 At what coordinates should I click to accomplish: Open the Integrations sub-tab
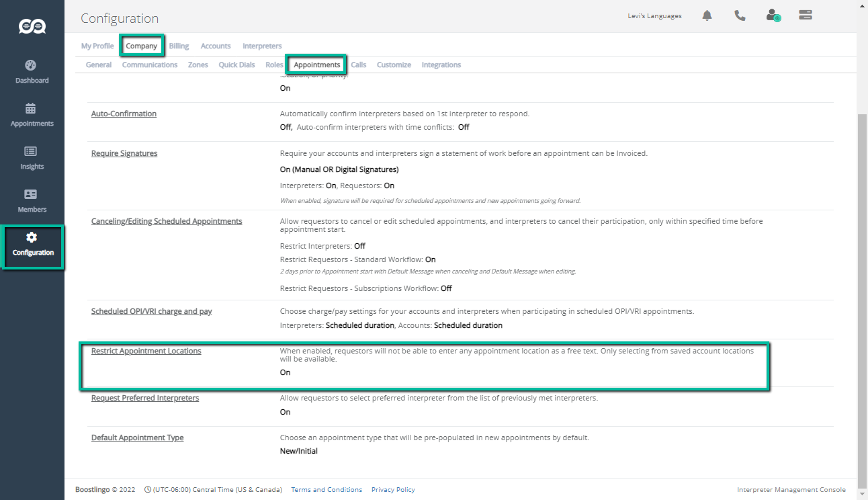(x=441, y=65)
